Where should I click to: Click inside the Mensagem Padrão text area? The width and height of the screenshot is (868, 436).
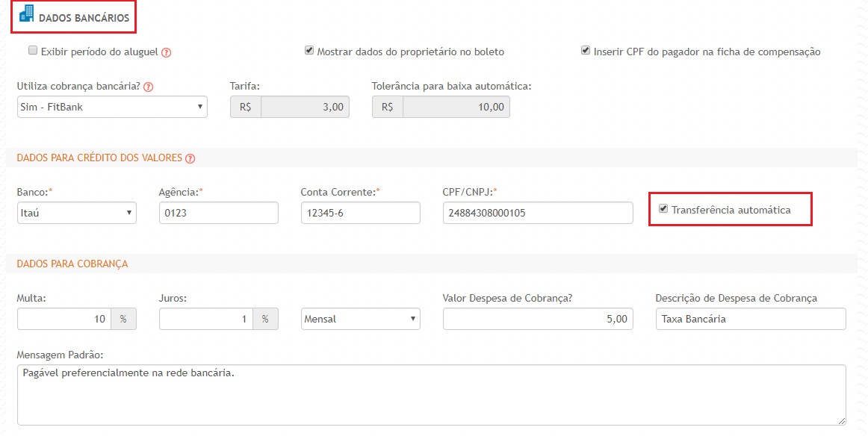(430, 395)
